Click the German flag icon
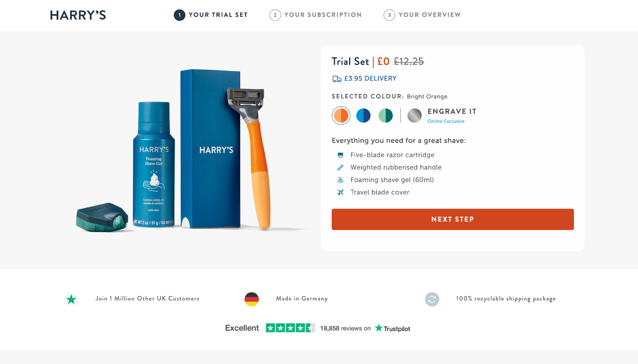This screenshot has height=364, width=638. (252, 299)
